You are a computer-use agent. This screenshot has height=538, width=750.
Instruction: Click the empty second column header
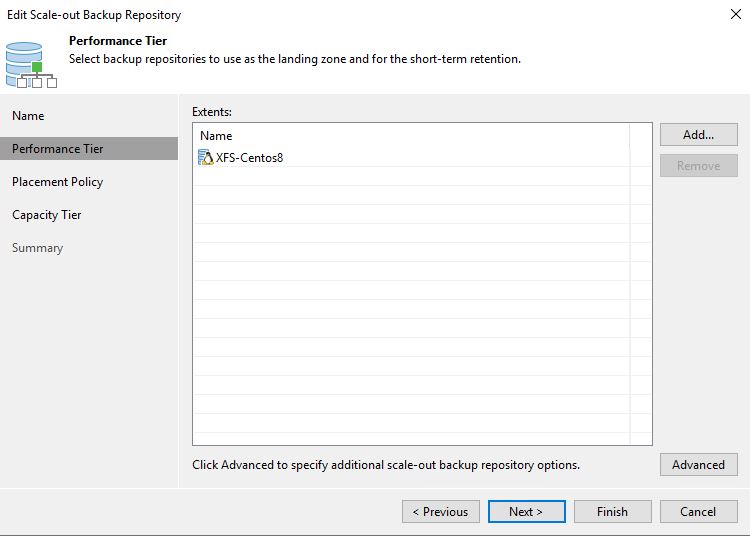click(x=640, y=136)
